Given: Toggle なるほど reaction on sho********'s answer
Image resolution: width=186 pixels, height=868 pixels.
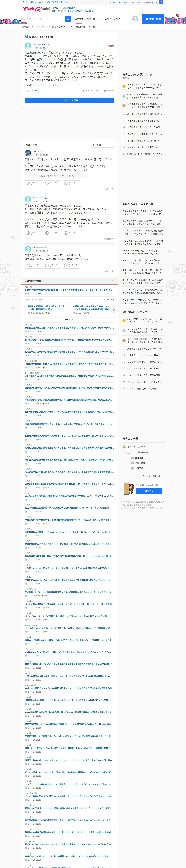Looking at the screenshot, I should (x=34, y=265).
